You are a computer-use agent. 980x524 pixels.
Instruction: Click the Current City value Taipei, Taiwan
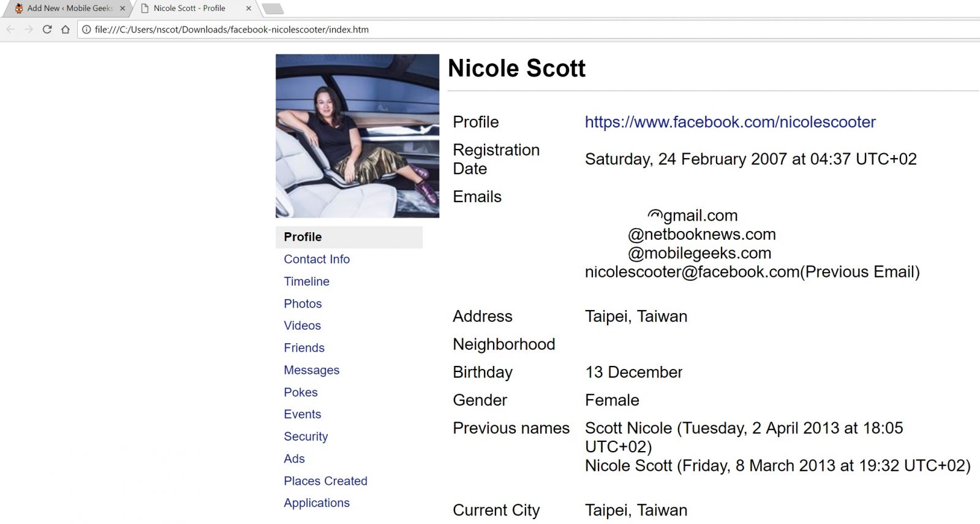(x=636, y=510)
